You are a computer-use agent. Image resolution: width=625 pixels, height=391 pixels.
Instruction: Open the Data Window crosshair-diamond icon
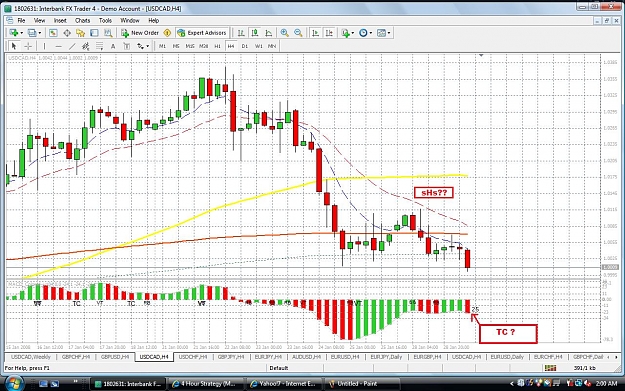point(67,33)
